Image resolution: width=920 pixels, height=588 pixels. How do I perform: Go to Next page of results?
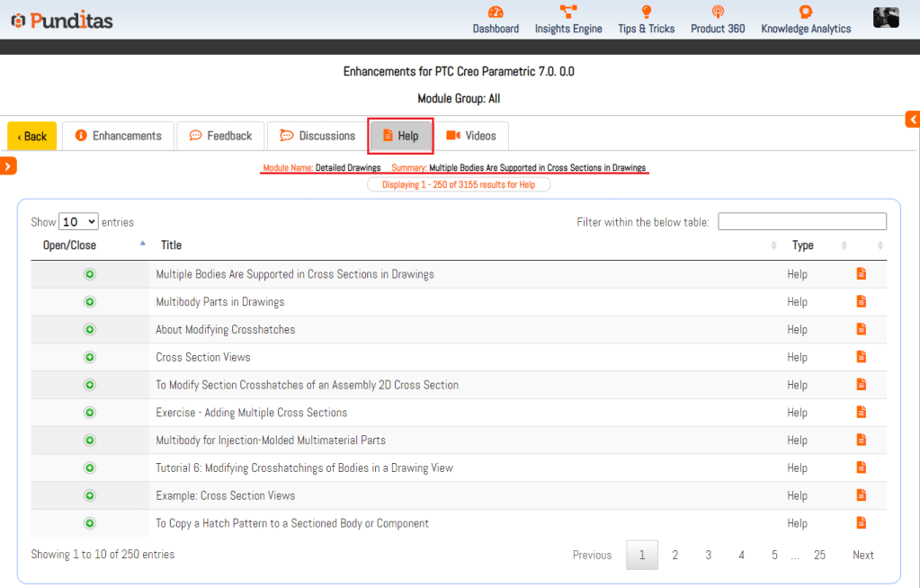[862, 555]
